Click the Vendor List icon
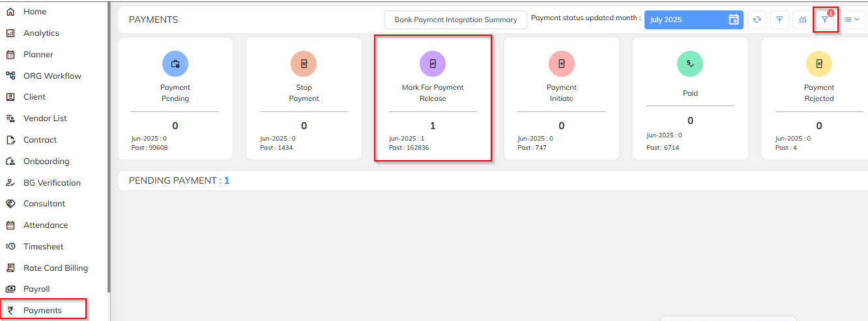The width and height of the screenshot is (868, 321). click(10, 119)
